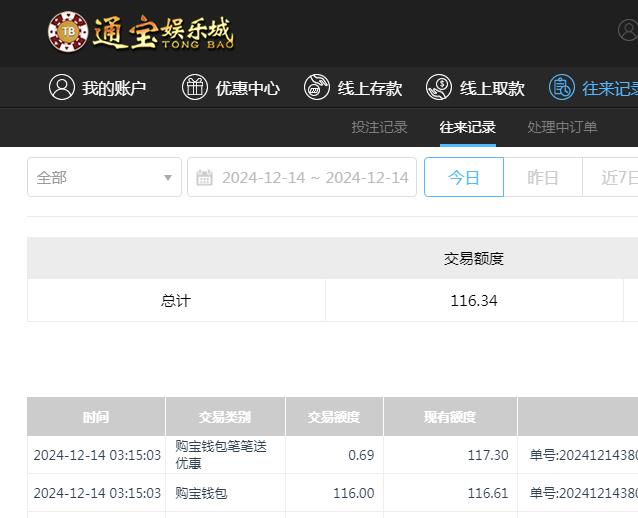The image size is (638, 518).
Task: Switch to 处理中订单 tab
Action: (x=562, y=127)
